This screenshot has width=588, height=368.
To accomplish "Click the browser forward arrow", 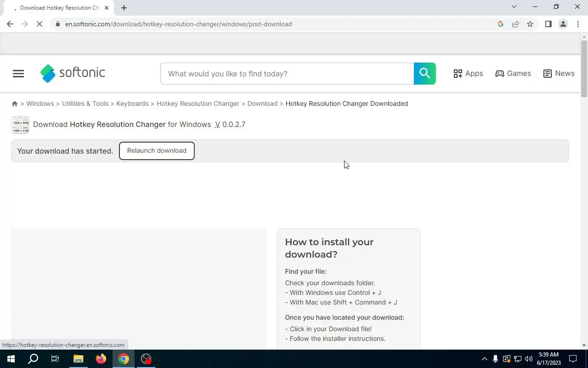I will pos(25,24).
